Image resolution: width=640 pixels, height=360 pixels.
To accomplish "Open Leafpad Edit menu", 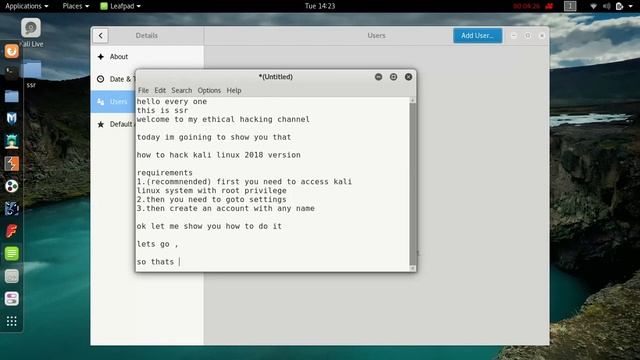I will tap(160, 90).
